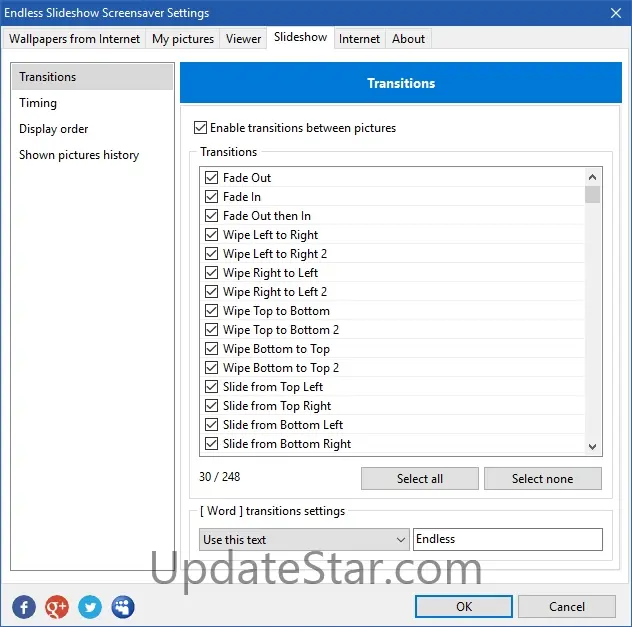Switch to Wallpapers from Internet tab

click(74, 39)
